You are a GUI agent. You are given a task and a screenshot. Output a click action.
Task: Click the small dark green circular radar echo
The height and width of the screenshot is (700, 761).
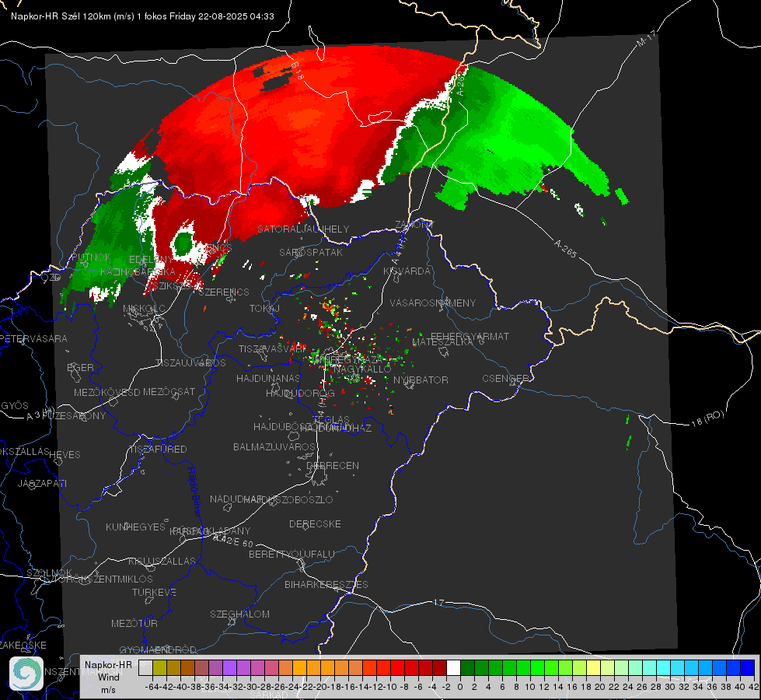[183, 243]
